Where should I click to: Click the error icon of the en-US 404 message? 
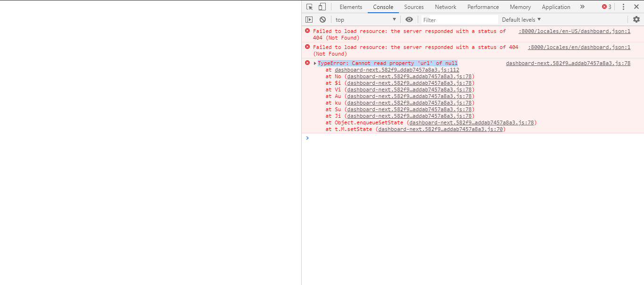click(307, 31)
